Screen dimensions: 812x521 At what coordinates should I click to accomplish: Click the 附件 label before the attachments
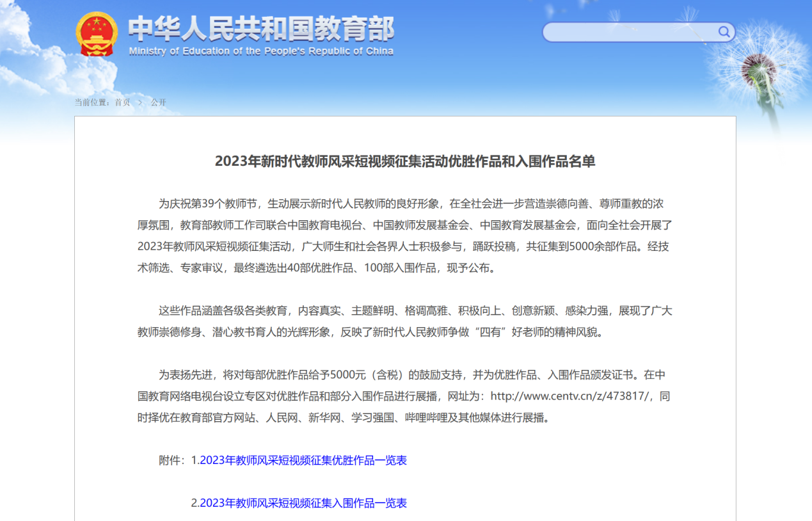click(x=171, y=460)
